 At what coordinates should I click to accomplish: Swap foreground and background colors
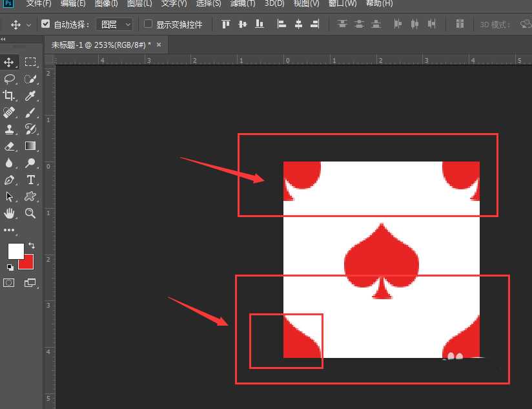[32, 245]
